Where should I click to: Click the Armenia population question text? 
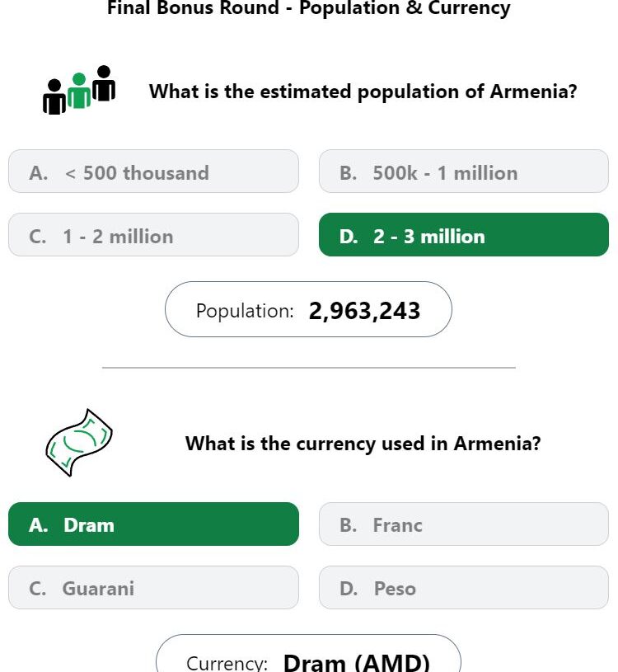[363, 92]
